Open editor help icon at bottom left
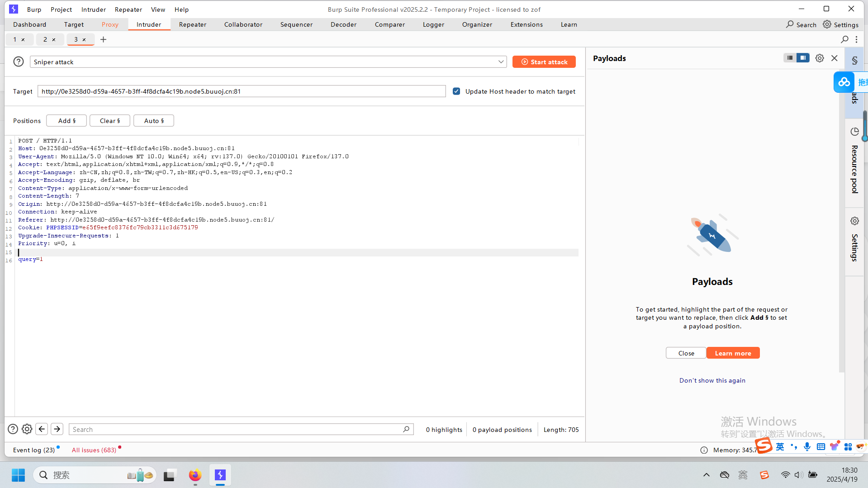The height and width of the screenshot is (488, 868). point(13,429)
